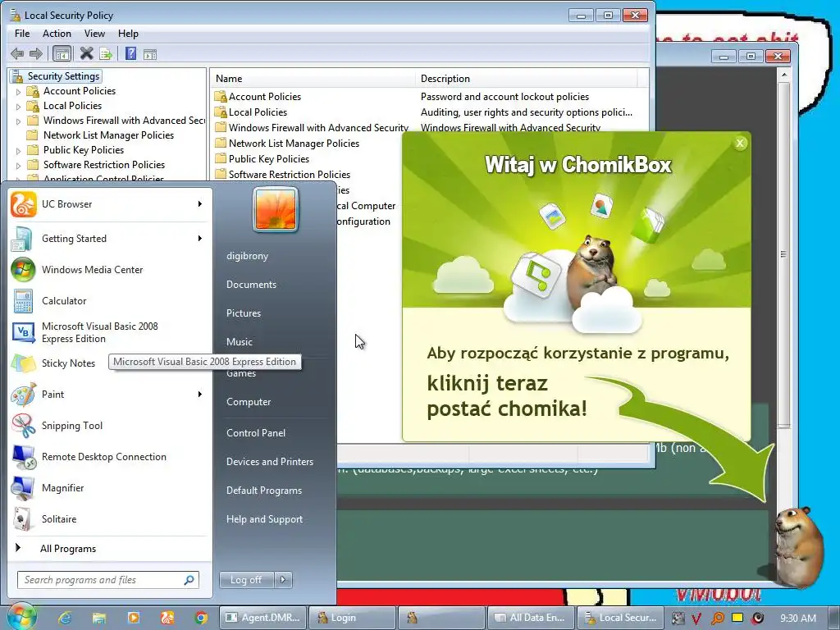840x630 pixels.
Task: Open the File menu
Action: click(22, 34)
